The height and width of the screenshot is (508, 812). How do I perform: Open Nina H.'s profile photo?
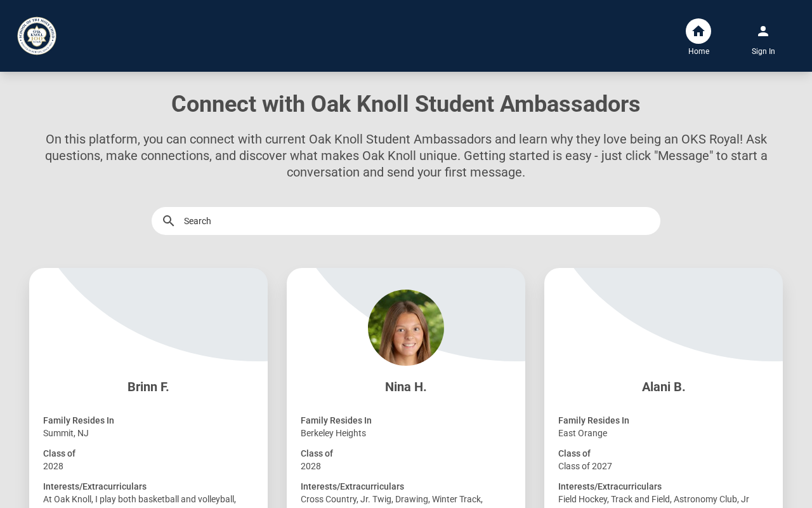point(406,328)
